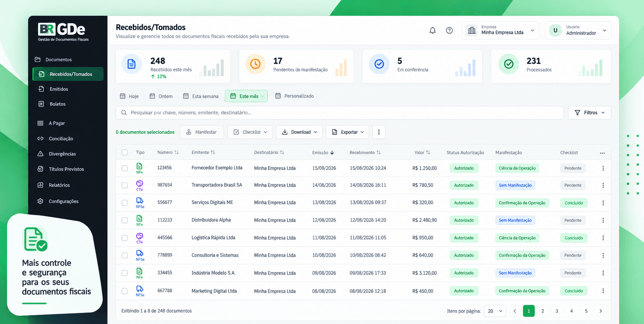The height and width of the screenshot is (324, 644).
Task: Click the clock icon in Pendentes de manifestação card
Action: [255, 64]
